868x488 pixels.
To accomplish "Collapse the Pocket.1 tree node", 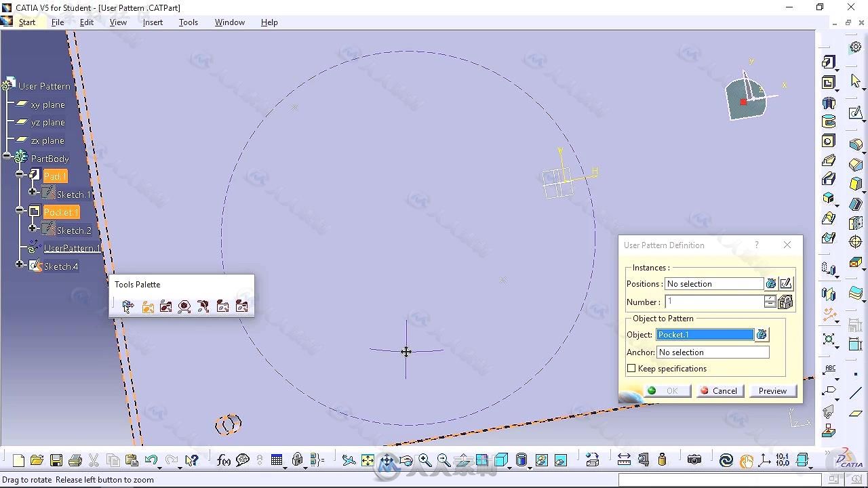I will coord(20,210).
